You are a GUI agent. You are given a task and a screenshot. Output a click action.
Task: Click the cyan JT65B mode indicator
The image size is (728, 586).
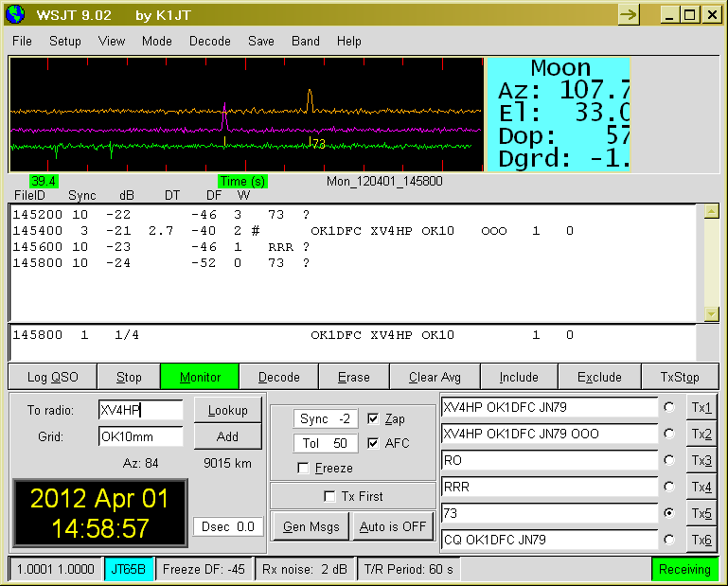point(128,569)
